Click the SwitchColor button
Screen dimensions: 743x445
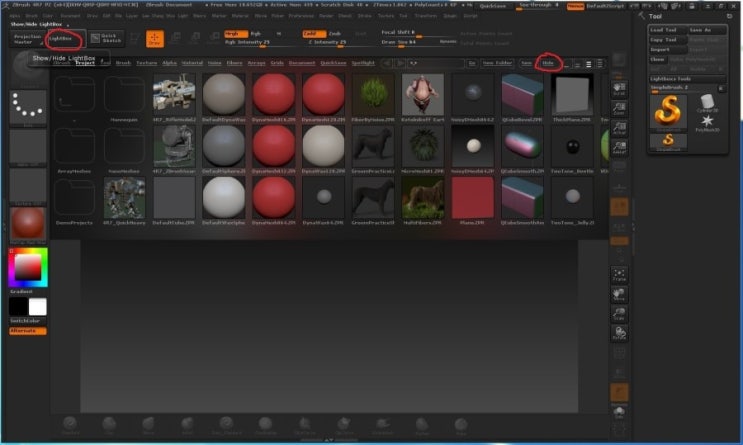tap(27, 321)
